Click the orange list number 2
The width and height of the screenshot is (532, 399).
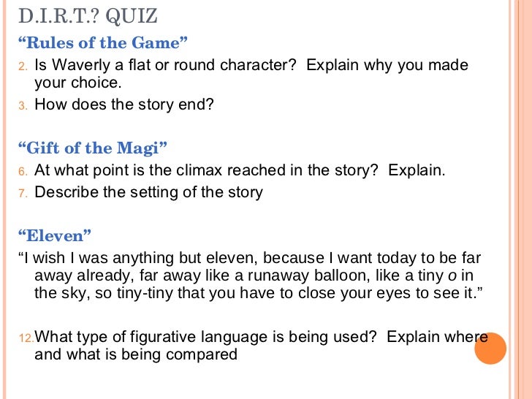coord(23,66)
